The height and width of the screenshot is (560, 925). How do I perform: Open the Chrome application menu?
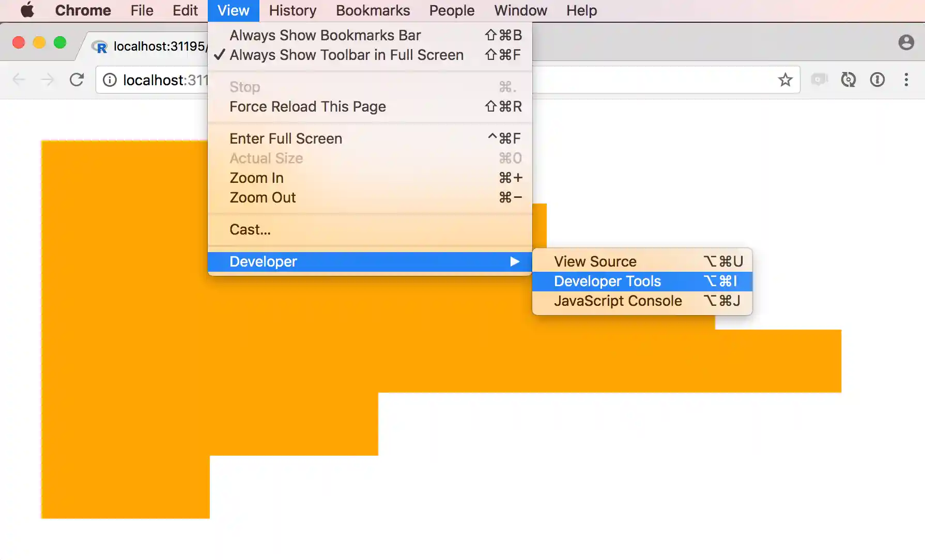click(83, 10)
